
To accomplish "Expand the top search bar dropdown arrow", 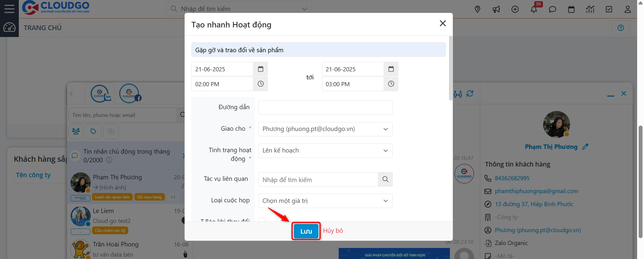I will coord(304,9).
